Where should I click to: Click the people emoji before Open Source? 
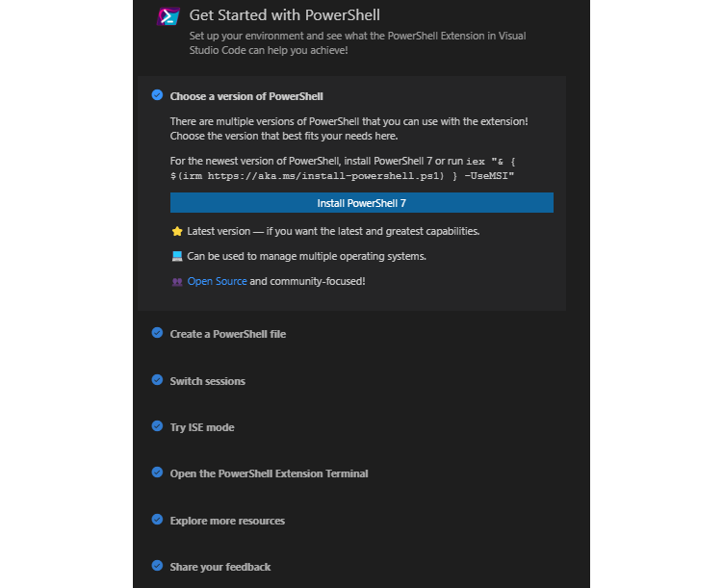pos(177,281)
